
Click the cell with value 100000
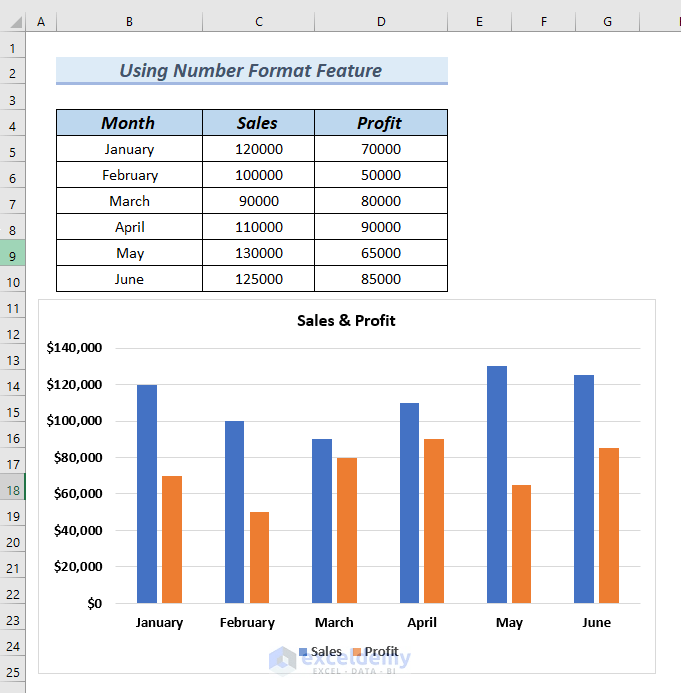click(259, 175)
